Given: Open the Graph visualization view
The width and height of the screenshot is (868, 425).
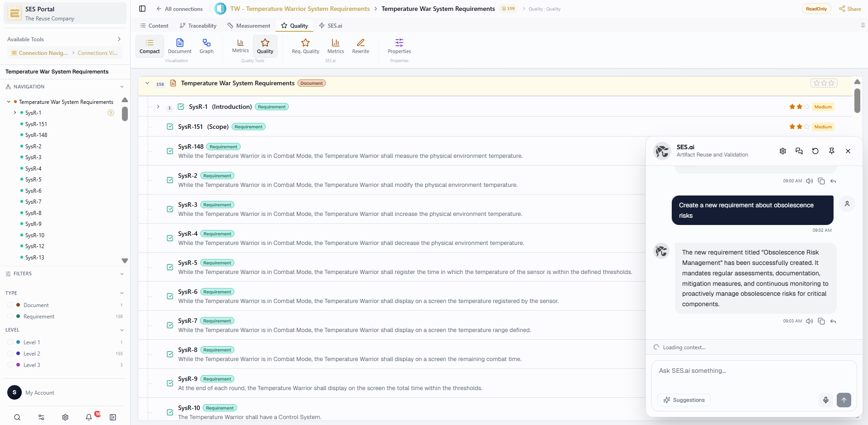Looking at the screenshot, I should click(x=206, y=46).
